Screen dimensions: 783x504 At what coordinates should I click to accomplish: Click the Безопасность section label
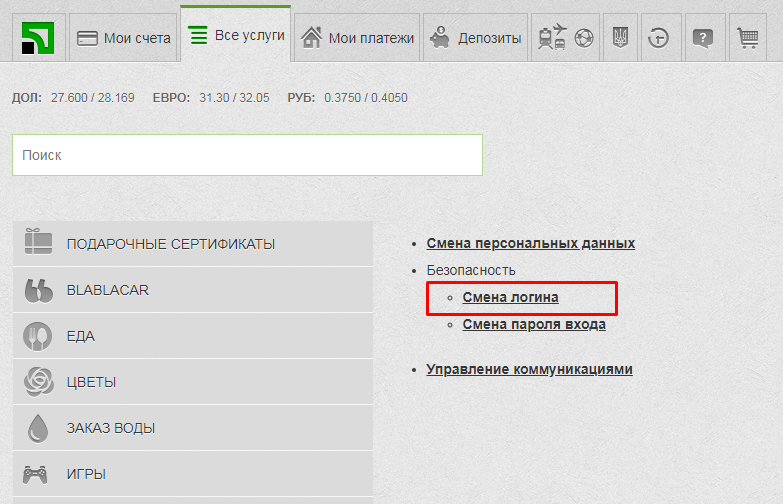[471, 270]
